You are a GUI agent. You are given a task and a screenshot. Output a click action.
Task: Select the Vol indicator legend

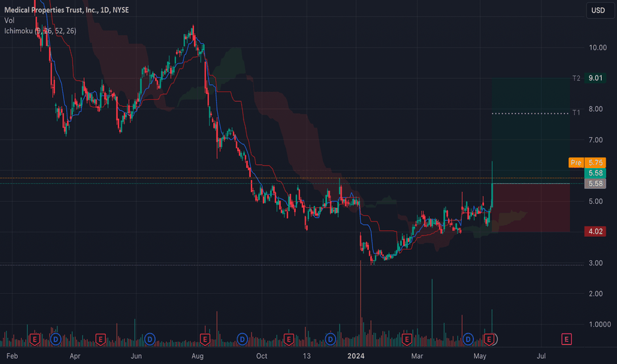(x=9, y=21)
